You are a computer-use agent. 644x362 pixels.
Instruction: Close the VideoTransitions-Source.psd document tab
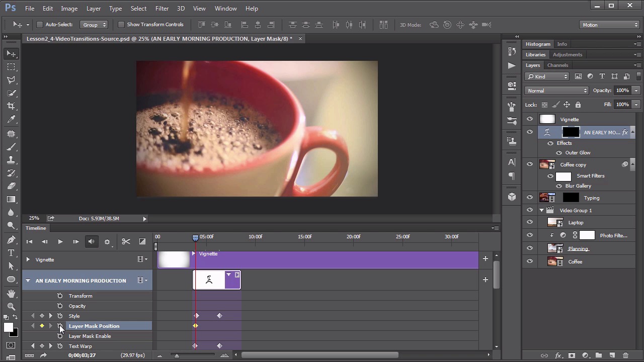(x=300, y=39)
